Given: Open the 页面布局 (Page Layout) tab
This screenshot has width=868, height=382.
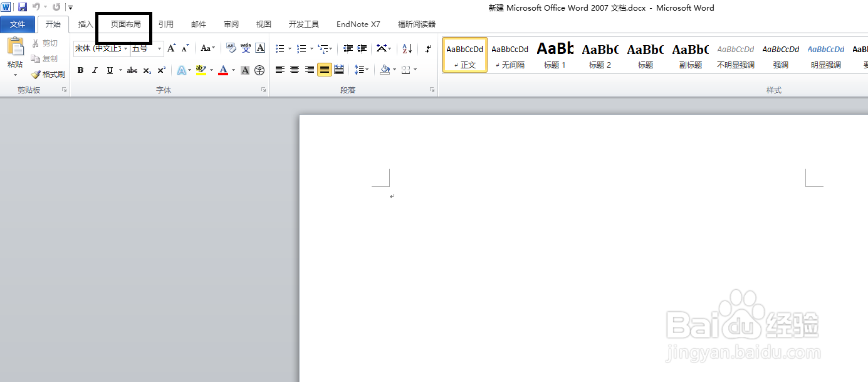Looking at the screenshot, I should coord(126,24).
